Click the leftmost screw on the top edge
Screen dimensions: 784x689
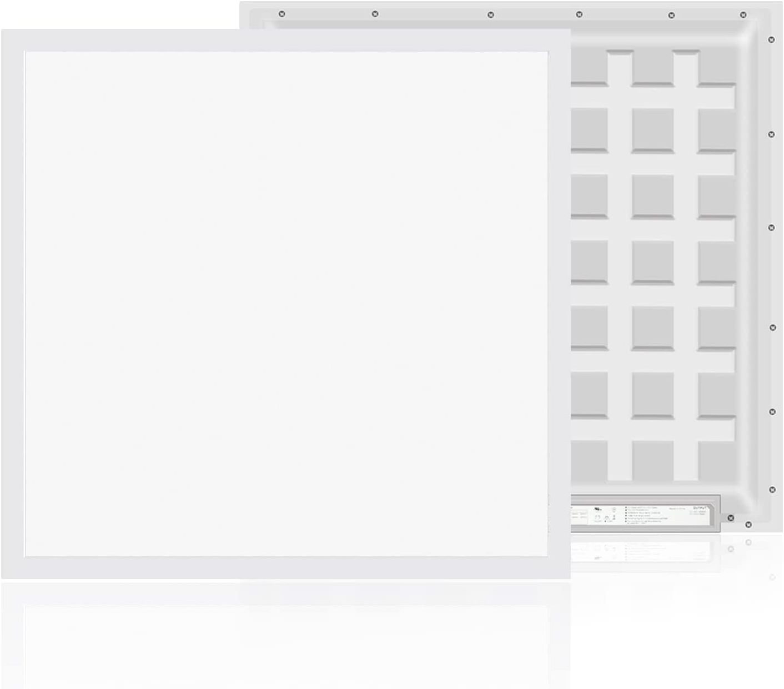coord(282,14)
